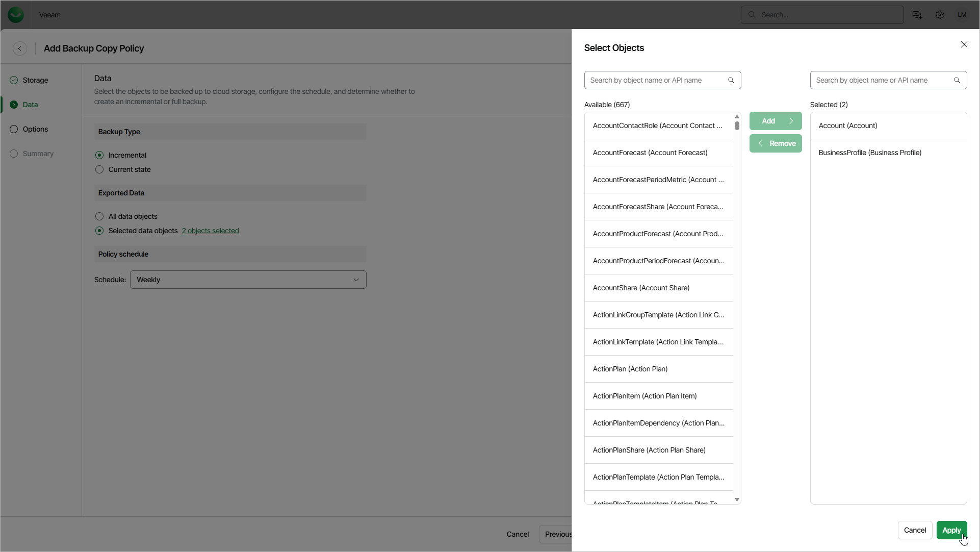The image size is (980, 552).
Task: Select AccountProductPeriodForecast row
Action: 658,261
